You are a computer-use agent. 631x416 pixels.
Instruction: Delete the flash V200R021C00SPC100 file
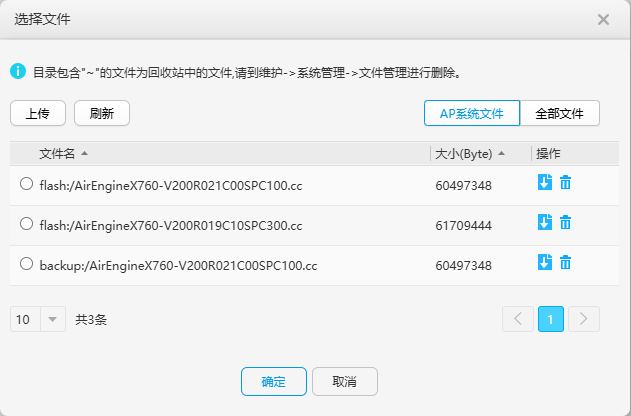[x=565, y=182]
